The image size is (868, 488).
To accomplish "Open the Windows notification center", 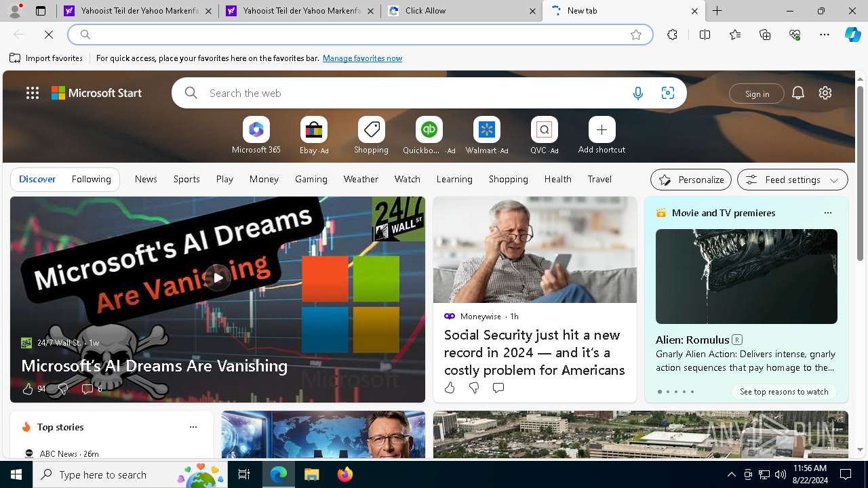I will [846, 474].
